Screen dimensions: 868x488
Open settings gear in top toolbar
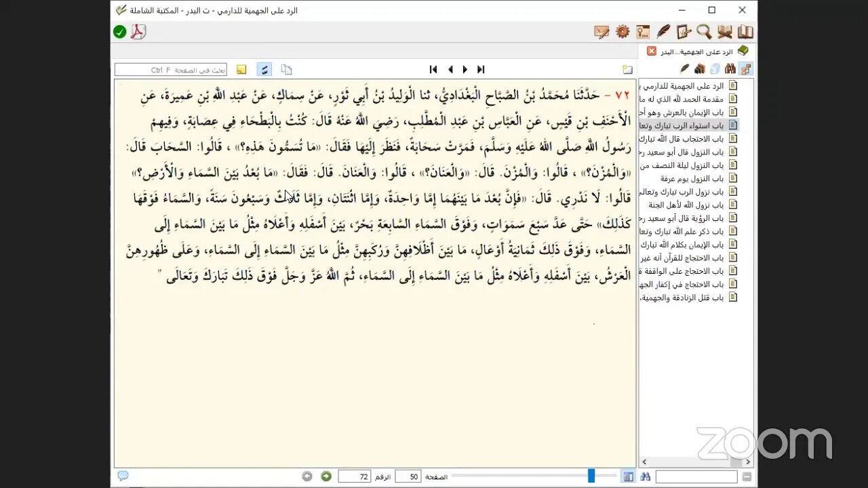623,32
